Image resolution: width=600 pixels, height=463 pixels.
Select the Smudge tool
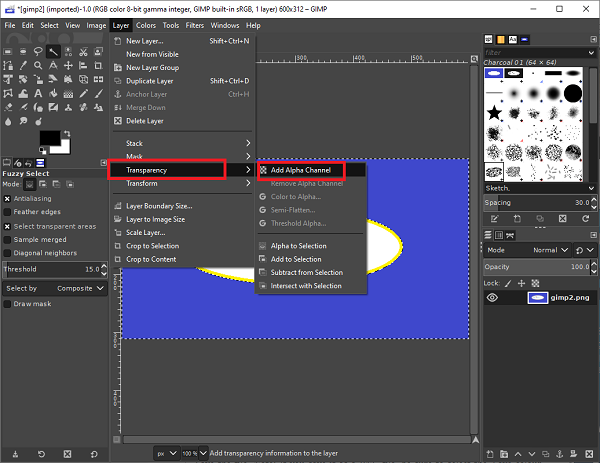pos(23,121)
